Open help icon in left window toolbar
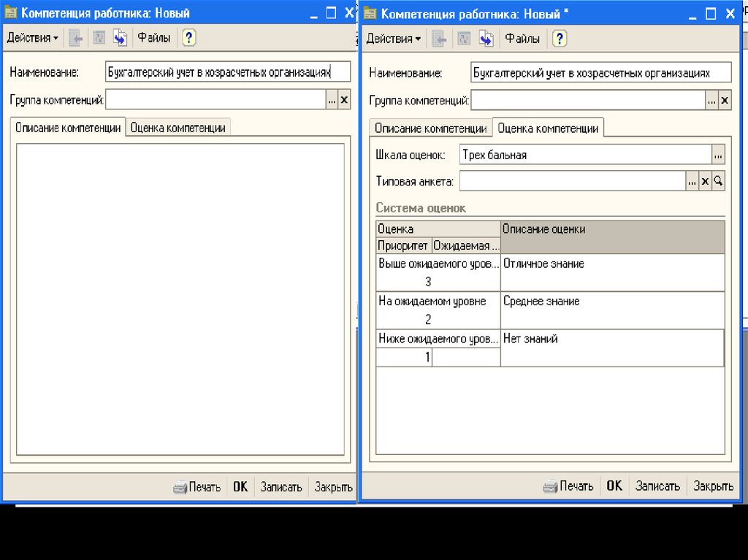748x560 pixels. click(x=188, y=38)
